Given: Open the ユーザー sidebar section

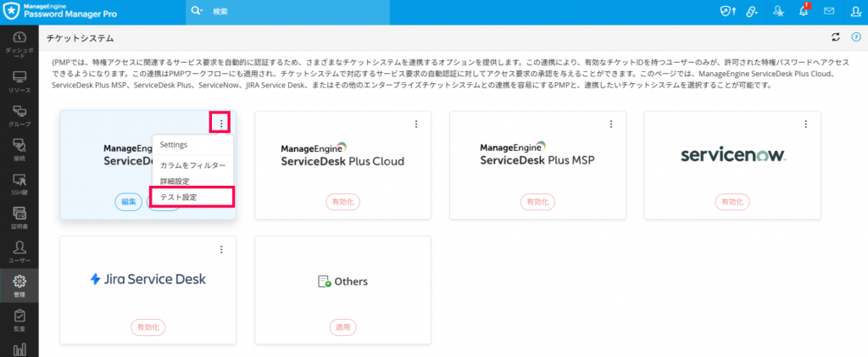Looking at the screenshot, I should click(19, 253).
